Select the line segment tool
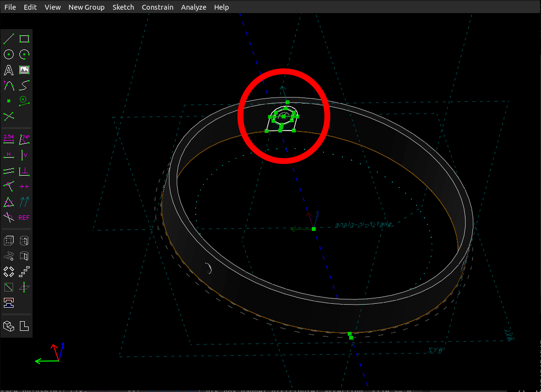541x392 pixels. click(9, 39)
